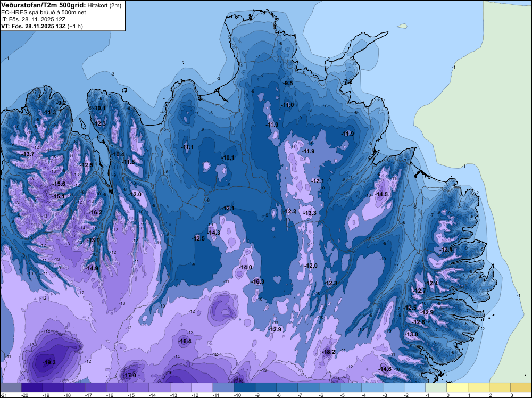The image size is (532, 398).
Task: Click the -11.0 temperature value
Action: pyautogui.click(x=288, y=105)
